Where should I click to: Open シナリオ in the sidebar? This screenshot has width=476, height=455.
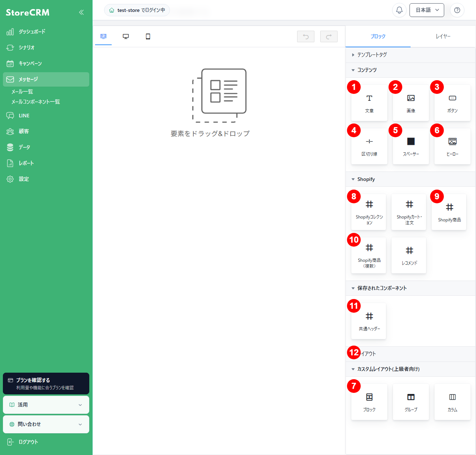pos(46,48)
